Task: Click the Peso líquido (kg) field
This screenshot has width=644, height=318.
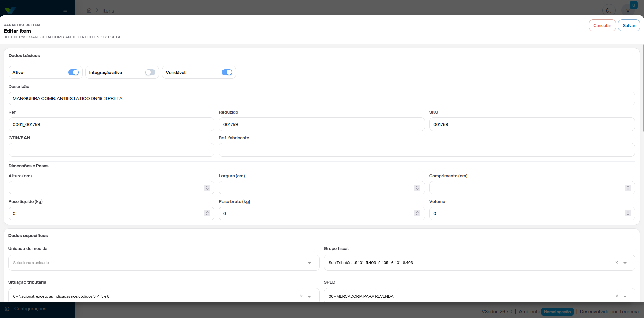Action: (x=111, y=214)
